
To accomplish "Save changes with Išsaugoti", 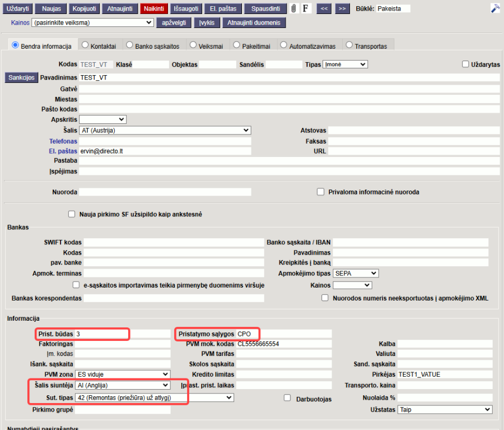I will point(186,9).
